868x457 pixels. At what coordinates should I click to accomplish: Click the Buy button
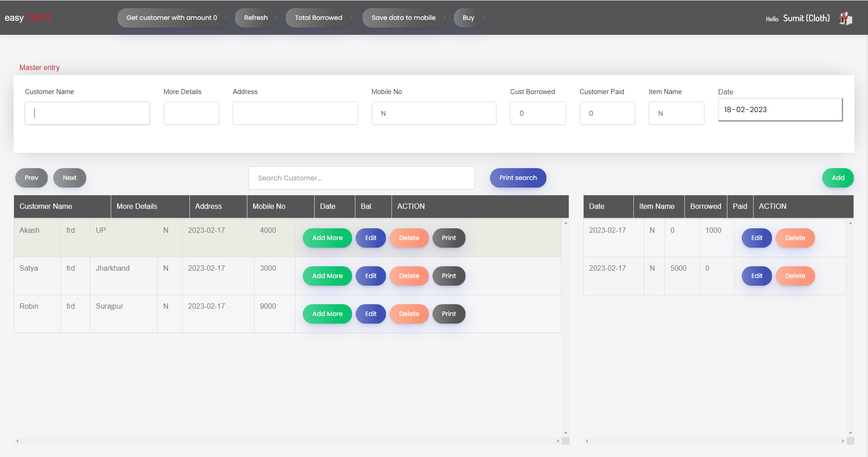point(468,18)
